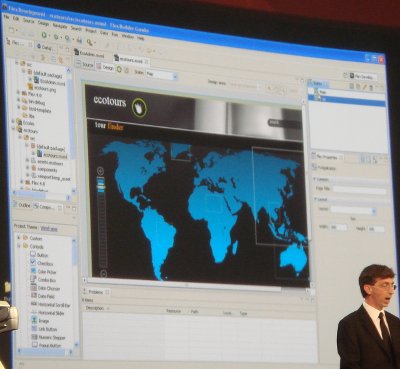
Task: Open the Problems view tab
Action: point(96,292)
